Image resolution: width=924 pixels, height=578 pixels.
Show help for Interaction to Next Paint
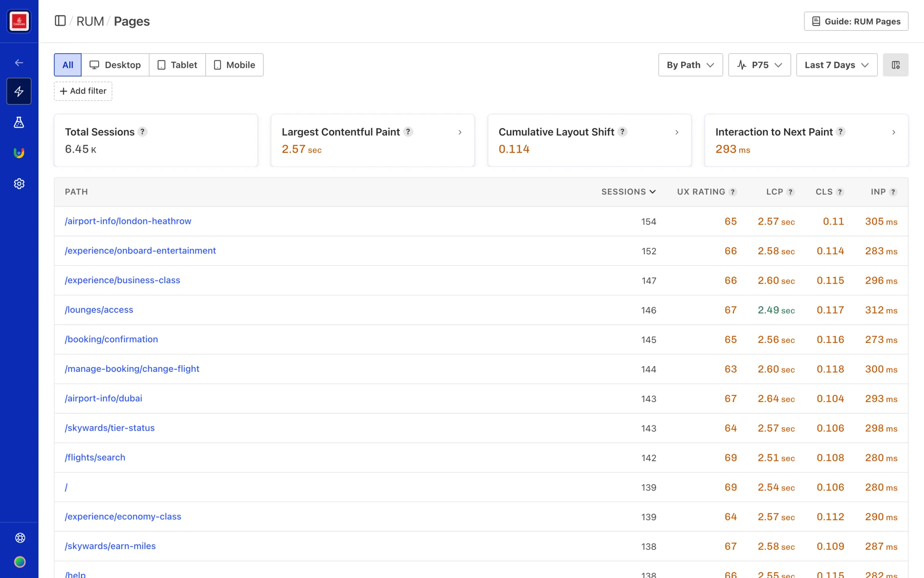[x=841, y=132]
